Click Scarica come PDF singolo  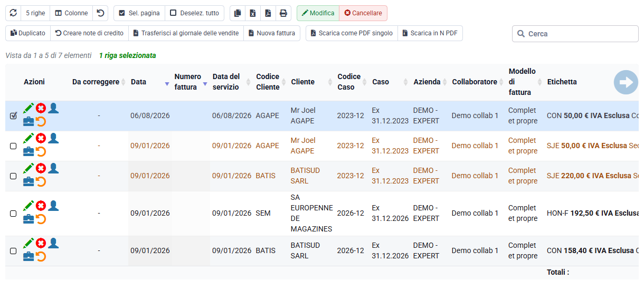(x=352, y=33)
